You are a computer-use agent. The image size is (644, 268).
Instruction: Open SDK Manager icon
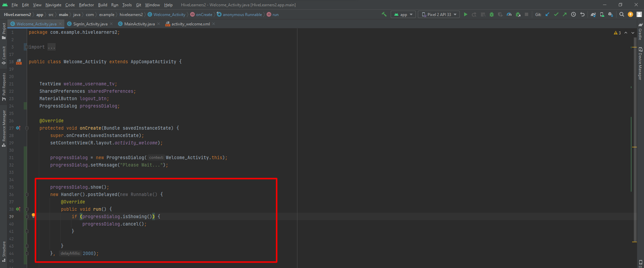611,15
